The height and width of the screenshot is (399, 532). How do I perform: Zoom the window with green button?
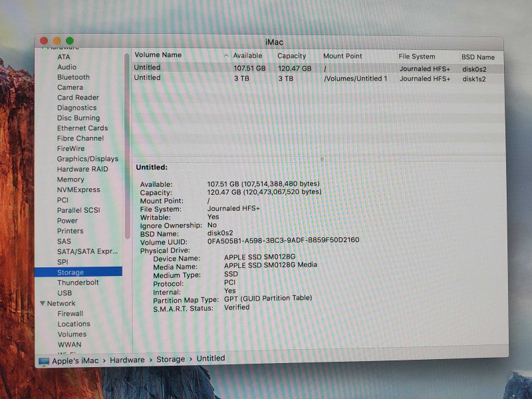pos(70,41)
